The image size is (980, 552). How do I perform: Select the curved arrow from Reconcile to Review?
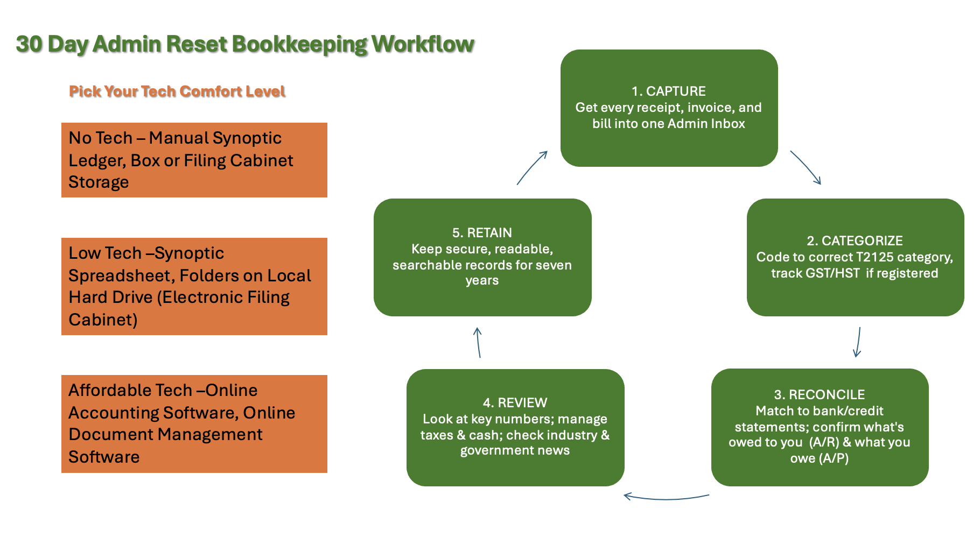(666, 498)
